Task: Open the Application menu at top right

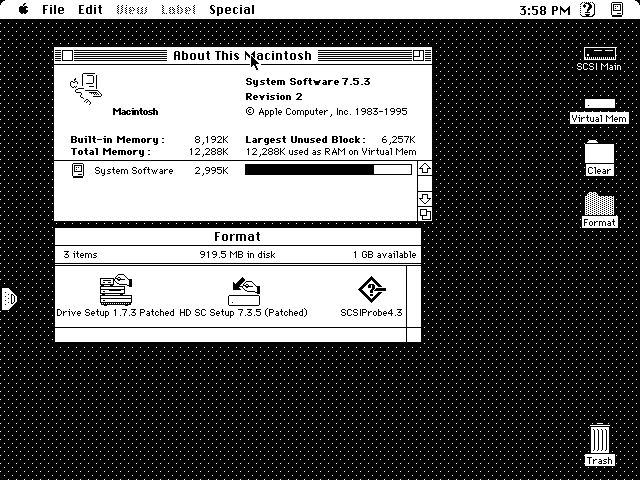Action: pos(616,10)
